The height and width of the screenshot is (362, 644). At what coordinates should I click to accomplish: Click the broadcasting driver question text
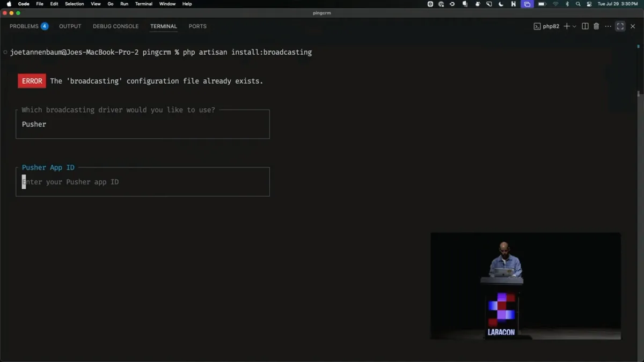click(x=118, y=110)
